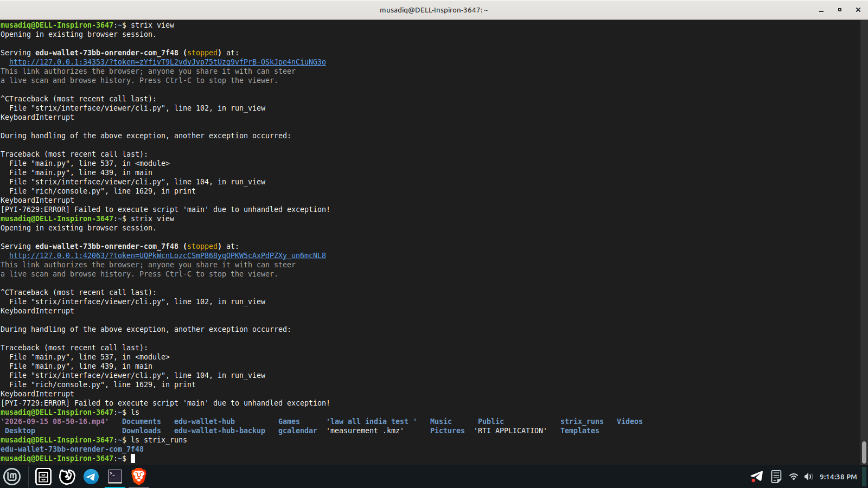
Task: Select the terminal taskbar icon
Action: (115, 477)
